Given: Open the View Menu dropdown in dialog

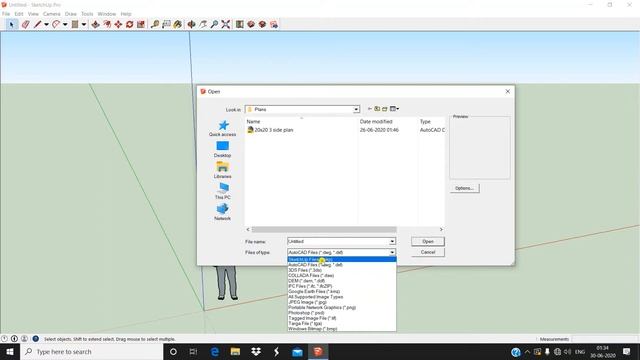Looking at the screenshot, I should point(394,109).
